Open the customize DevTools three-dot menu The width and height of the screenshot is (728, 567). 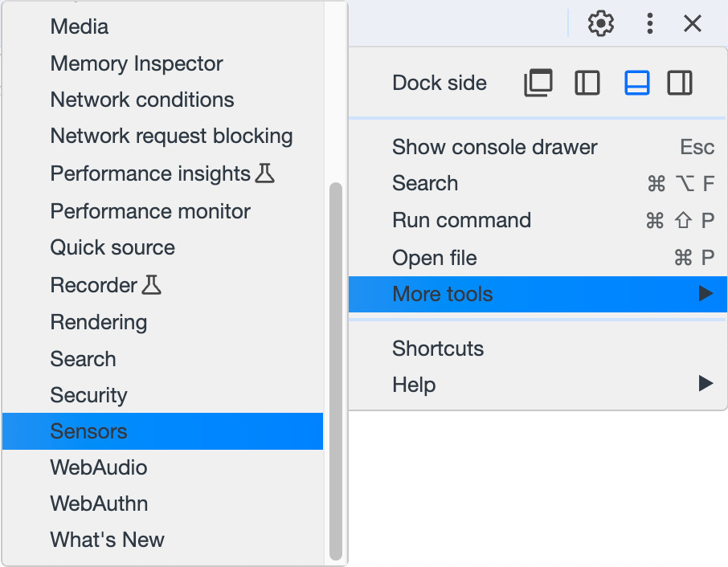(x=649, y=23)
